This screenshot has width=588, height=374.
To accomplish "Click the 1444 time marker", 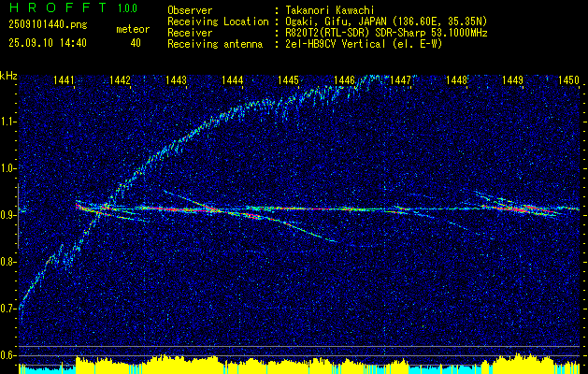I will [232, 79].
